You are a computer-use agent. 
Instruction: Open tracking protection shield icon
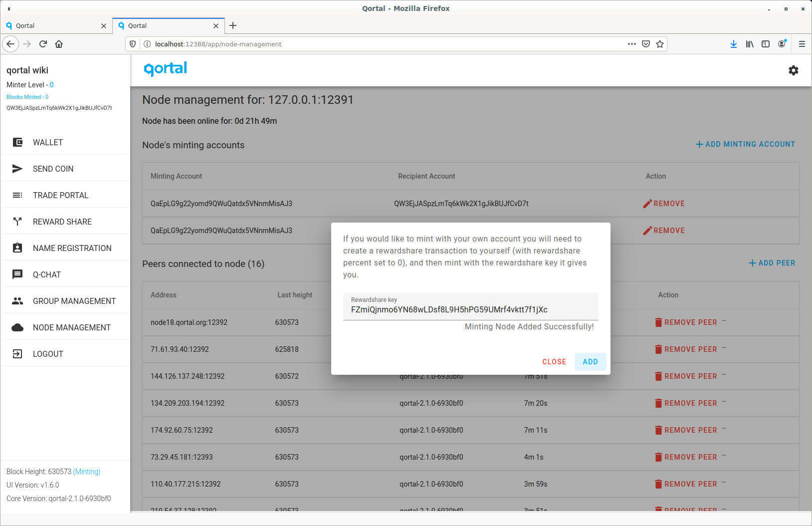click(x=133, y=44)
